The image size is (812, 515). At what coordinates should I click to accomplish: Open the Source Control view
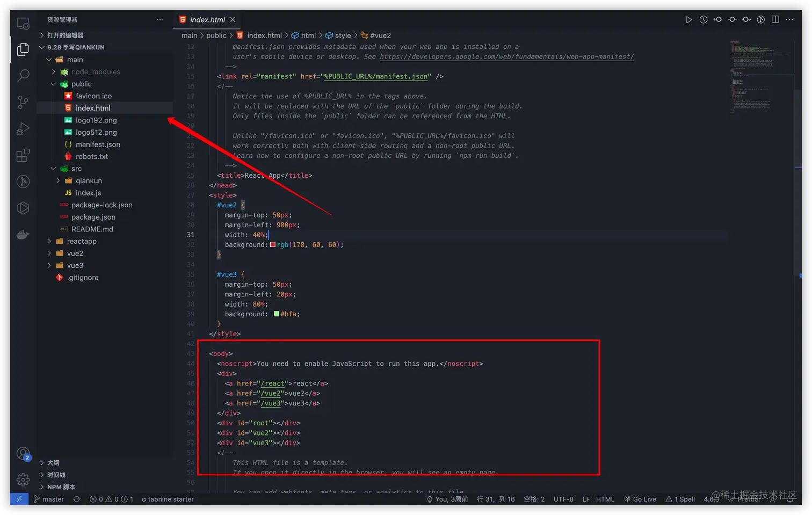[23, 102]
